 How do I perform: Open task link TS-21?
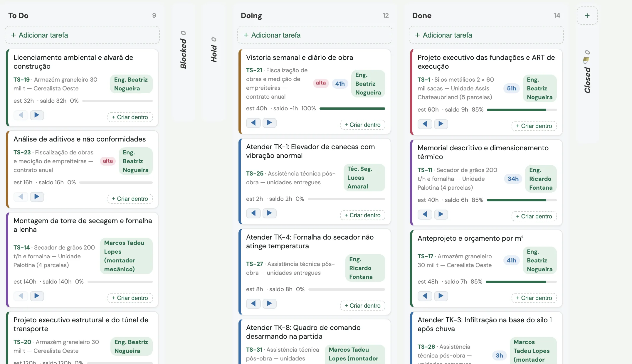[254, 70]
